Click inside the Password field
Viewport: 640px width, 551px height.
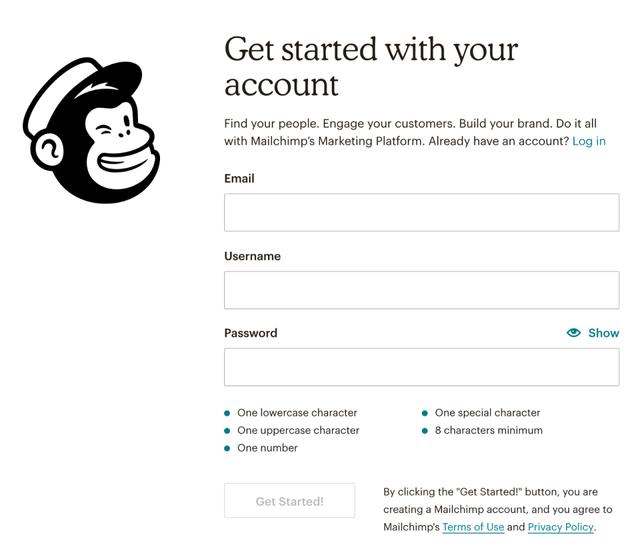coord(422,367)
